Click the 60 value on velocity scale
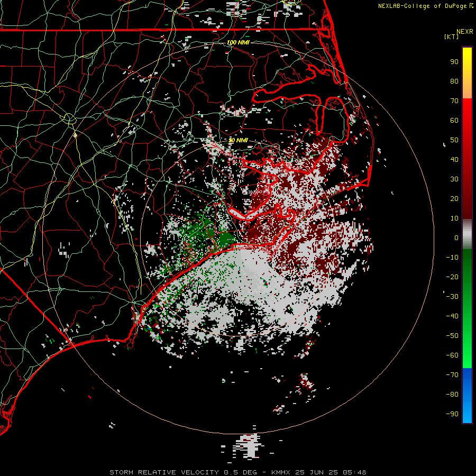 pos(454,121)
